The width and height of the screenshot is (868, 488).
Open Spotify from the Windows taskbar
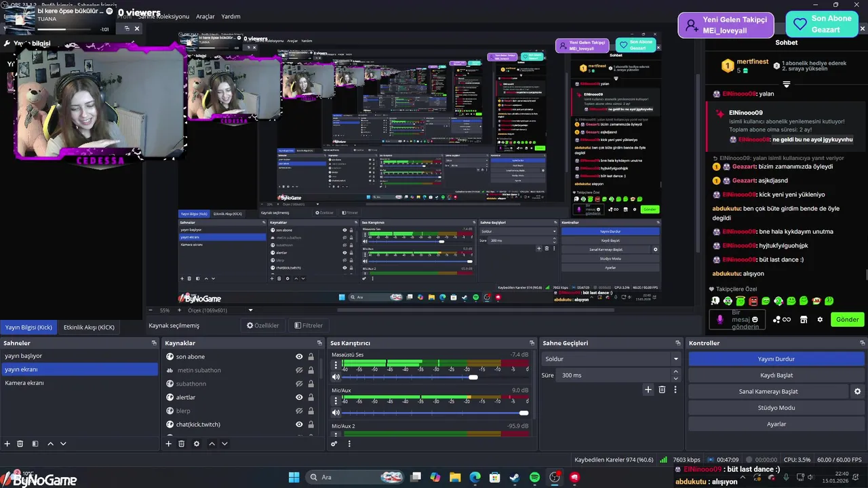(x=534, y=478)
